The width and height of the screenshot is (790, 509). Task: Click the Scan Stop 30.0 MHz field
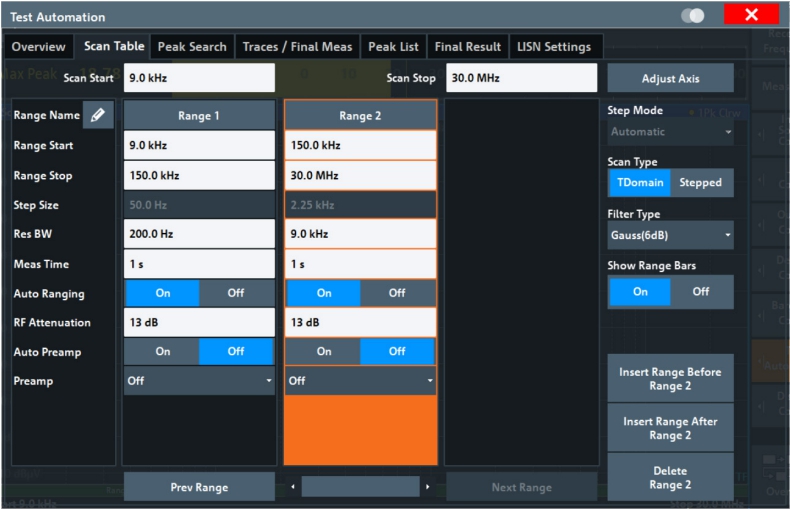click(x=520, y=78)
